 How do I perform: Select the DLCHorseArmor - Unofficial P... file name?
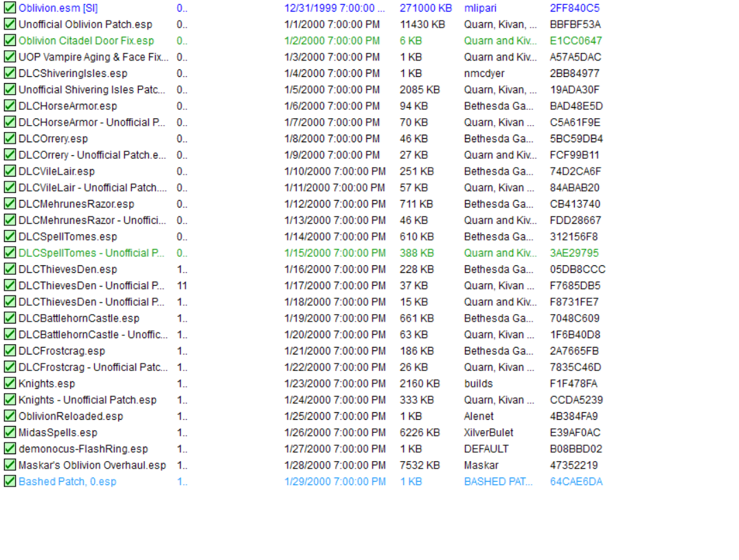pyautogui.click(x=92, y=122)
